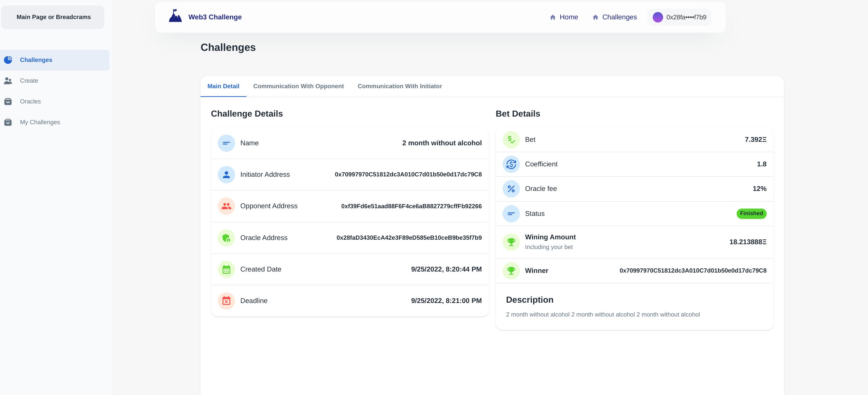The width and height of the screenshot is (868, 395).
Task: Click the Coefficient exchange icon
Action: pos(511,164)
